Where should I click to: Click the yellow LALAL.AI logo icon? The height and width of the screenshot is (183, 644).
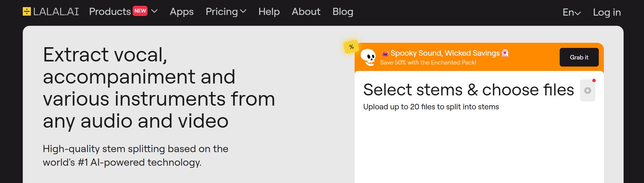point(27,12)
